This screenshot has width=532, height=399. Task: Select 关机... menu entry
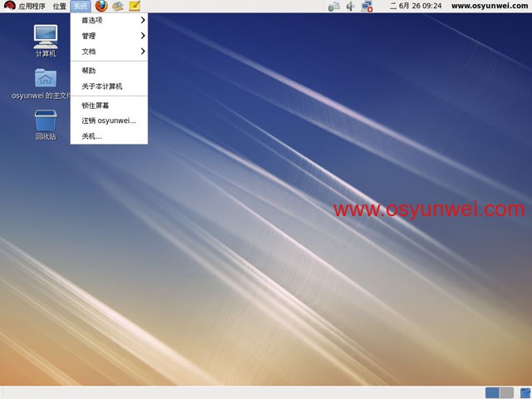tap(109, 136)
